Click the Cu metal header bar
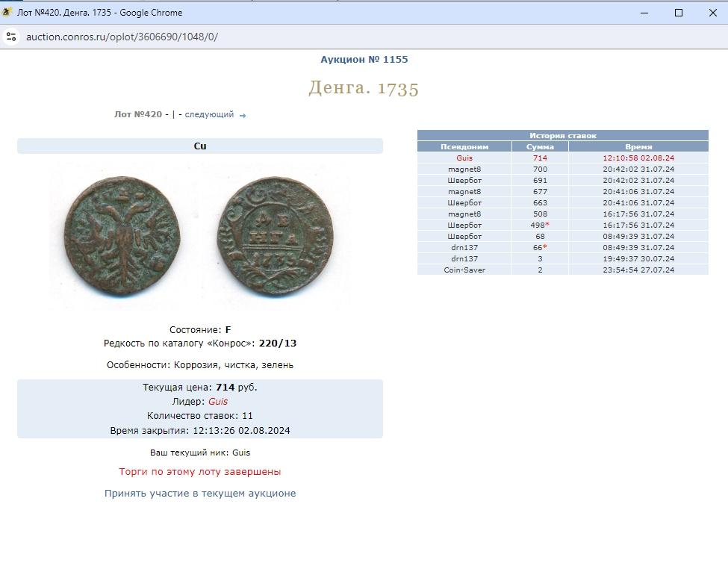Viewport: 728px width, 572px height. [x=200, y=146]
